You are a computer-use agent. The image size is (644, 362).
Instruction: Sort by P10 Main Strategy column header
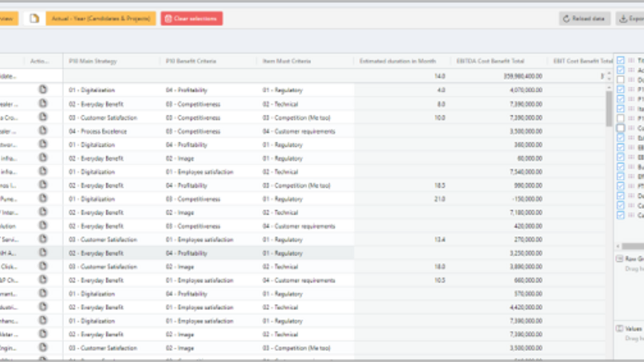point(93,61)
